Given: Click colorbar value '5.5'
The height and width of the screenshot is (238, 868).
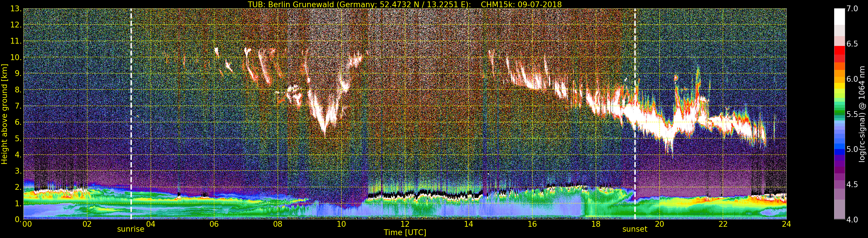Looking at the screenshot, I should pyautogui.click(x=852, y=114).
